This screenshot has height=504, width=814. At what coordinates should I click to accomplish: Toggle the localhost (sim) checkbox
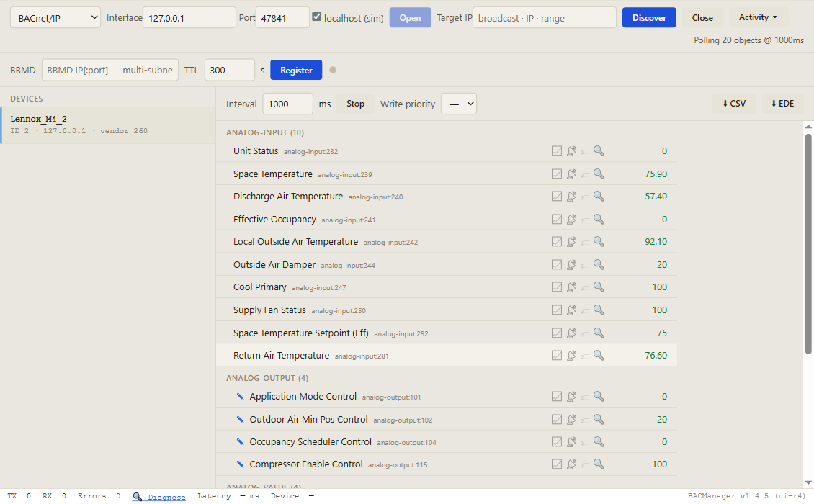(317, 17)
